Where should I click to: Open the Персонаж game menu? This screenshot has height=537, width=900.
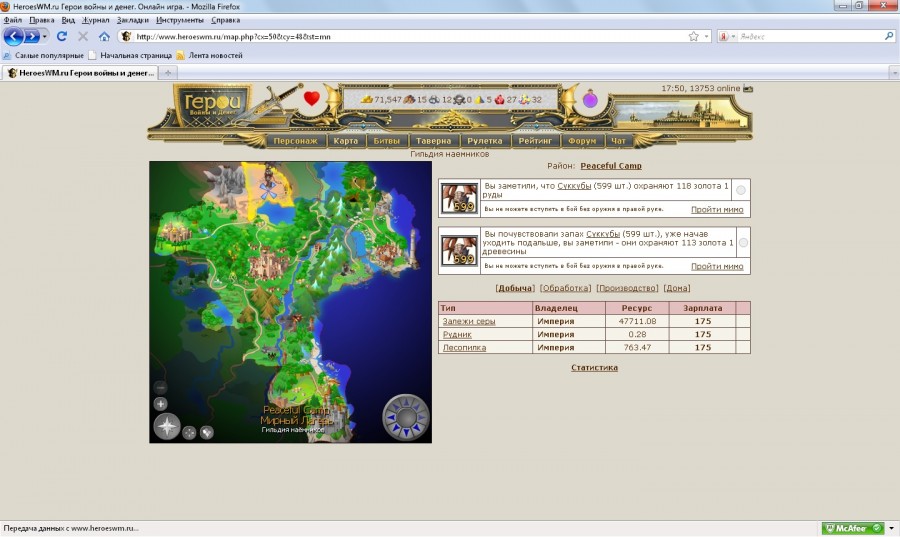pos(296,141)
